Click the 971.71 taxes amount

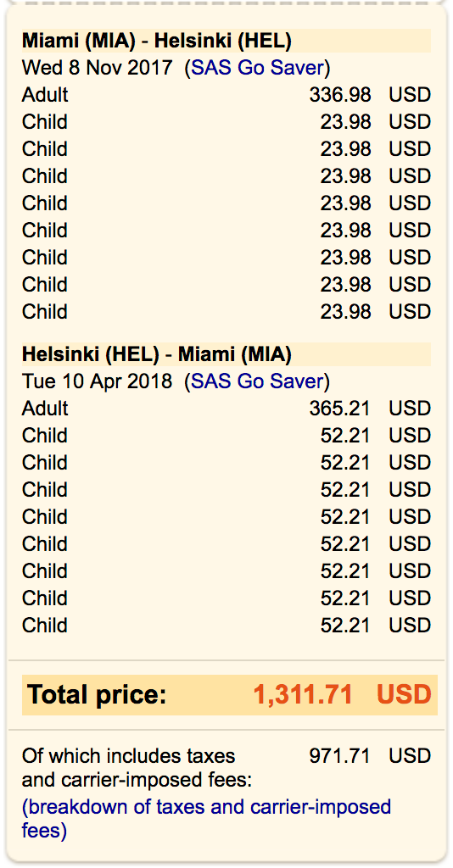[x=340, y=755]
